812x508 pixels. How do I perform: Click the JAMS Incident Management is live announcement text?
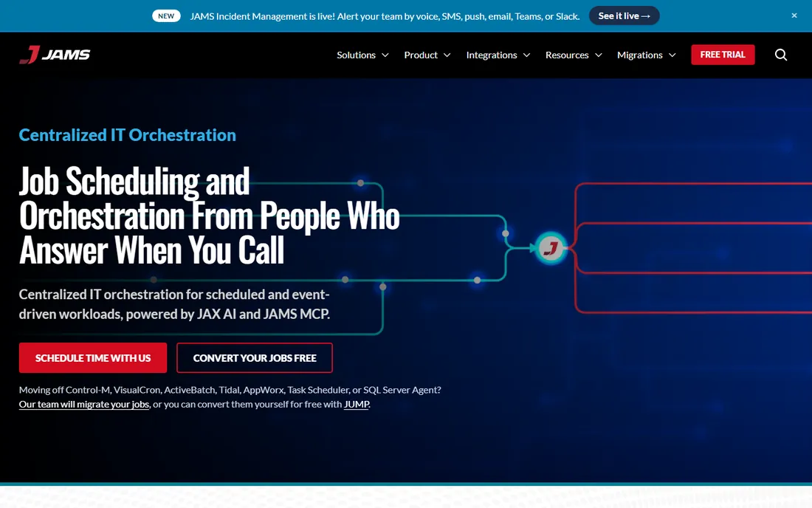coord(385,16)
